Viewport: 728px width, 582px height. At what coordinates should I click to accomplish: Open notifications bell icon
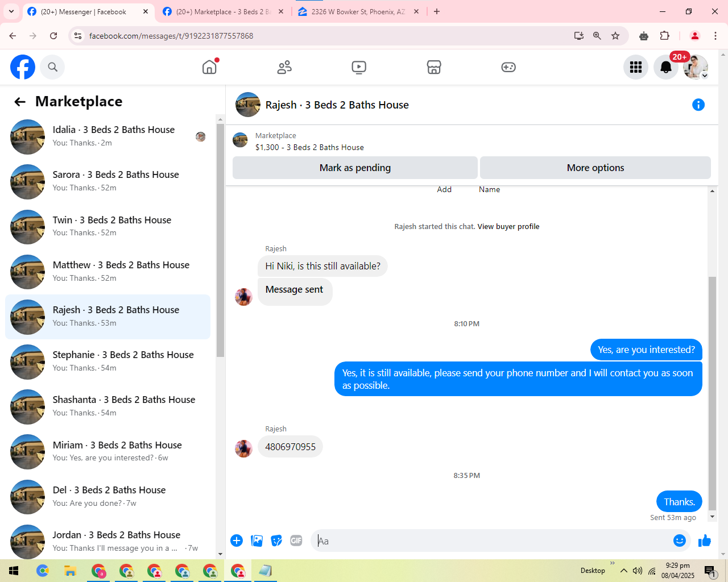pyautogui.click(x=666, y=67)
